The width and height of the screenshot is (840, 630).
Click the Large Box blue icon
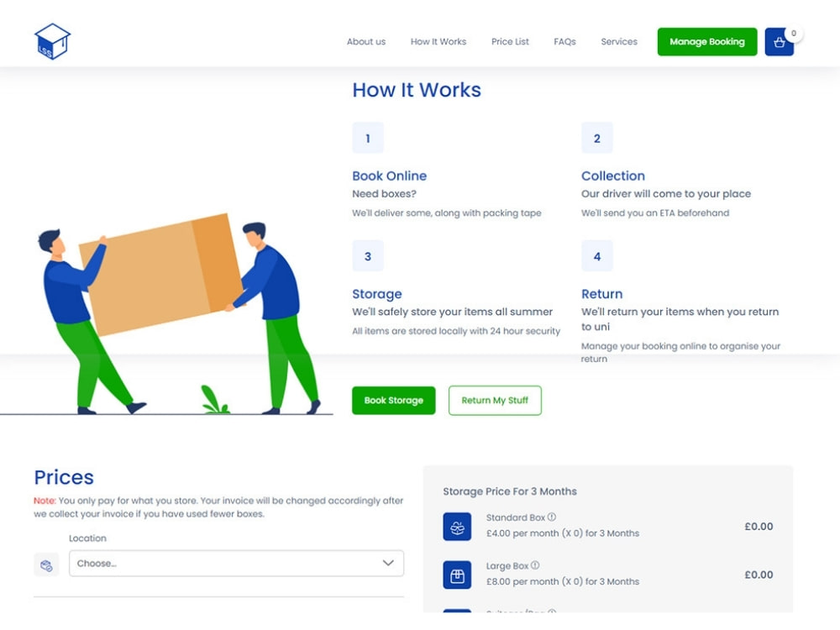(x=457, y=575)
